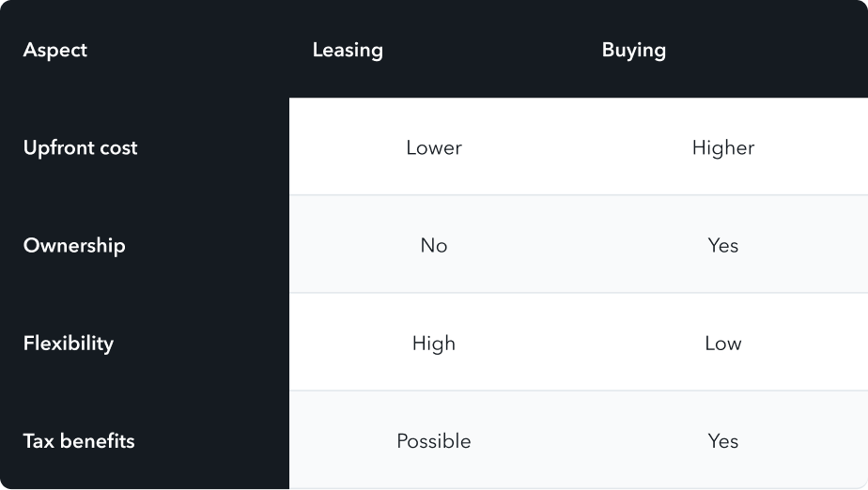Image resolution: width=868 pixels, height=490 pixels.
Task: Select the Buying column header
Action: point(634,50)
